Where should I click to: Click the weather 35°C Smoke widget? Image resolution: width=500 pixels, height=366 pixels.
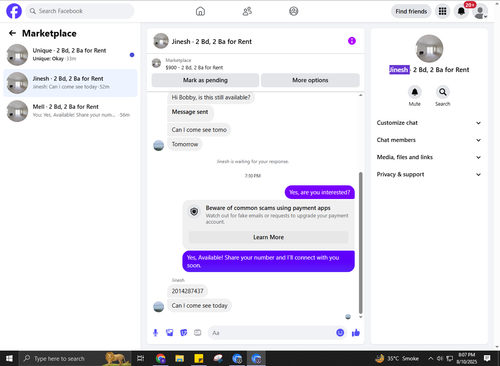397,358
